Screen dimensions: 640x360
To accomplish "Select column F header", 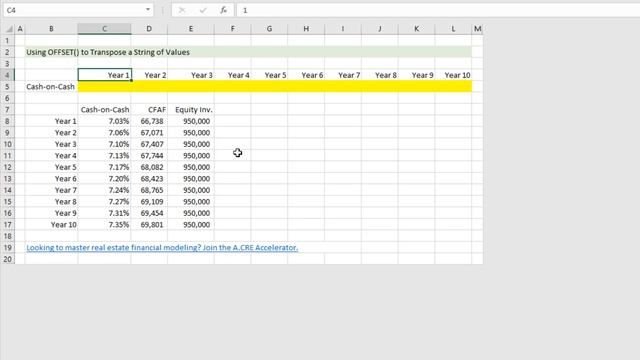I will pos(233,29).
